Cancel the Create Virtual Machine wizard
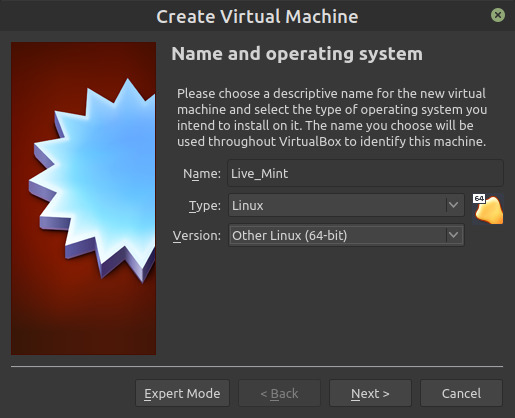Viewport: 515px width, 418px height. (461, 393)
